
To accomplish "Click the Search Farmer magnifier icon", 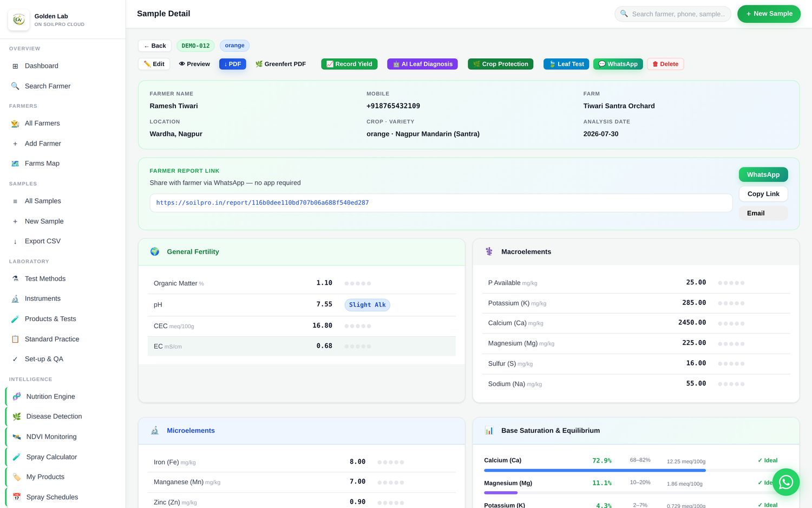I will (15, 86).
